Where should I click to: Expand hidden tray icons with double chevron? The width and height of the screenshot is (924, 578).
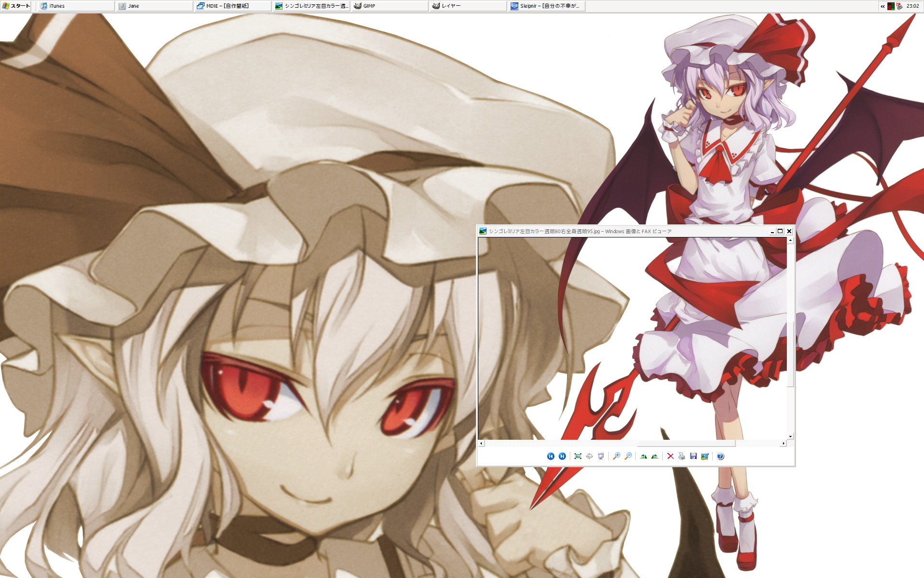pos(883,6)
